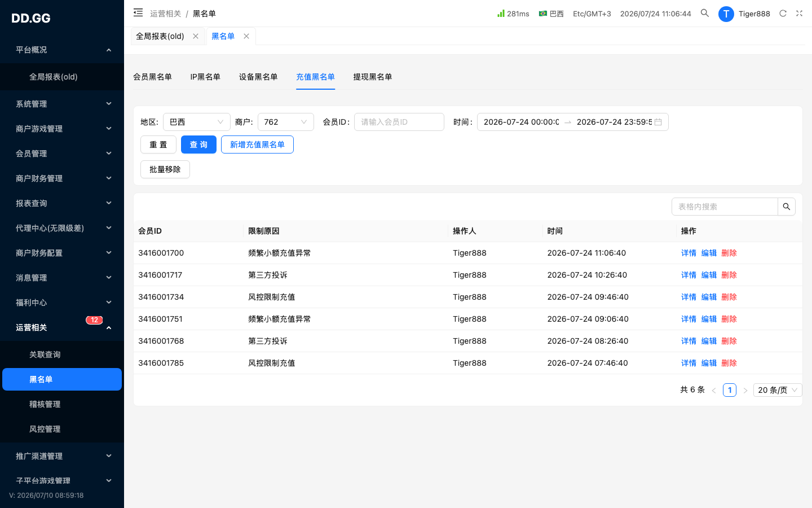Image resolution: width=812 pixels, height=508 pixels.
Task: Click 编辑 for member 3416001717
Action: coord(709,275)
